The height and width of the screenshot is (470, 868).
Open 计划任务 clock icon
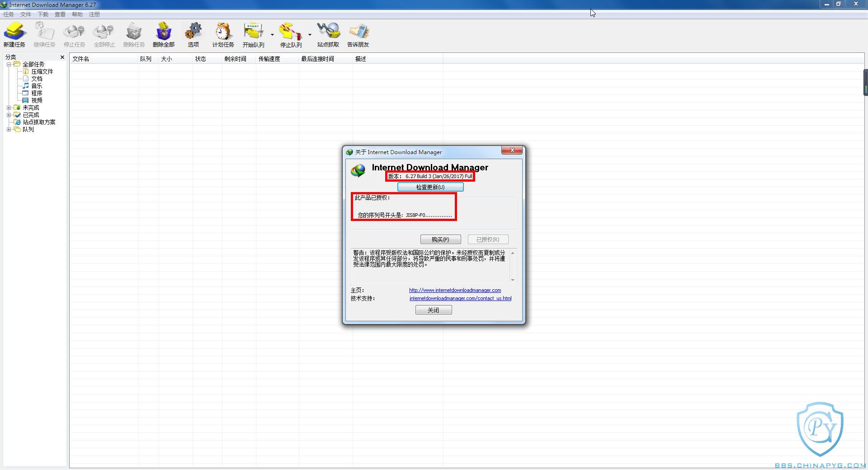click(223, 34)
